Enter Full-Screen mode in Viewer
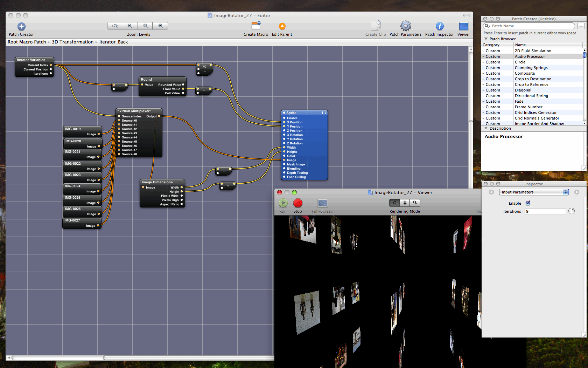 pyautogui.click(x=322, y=203)
